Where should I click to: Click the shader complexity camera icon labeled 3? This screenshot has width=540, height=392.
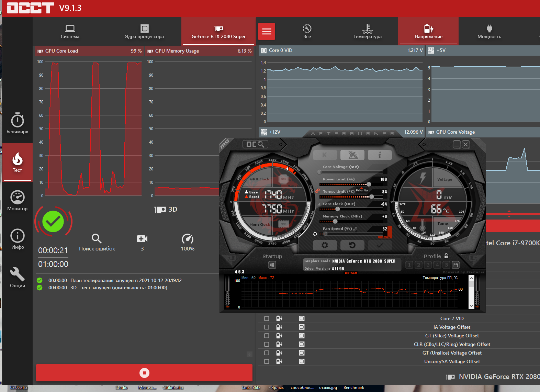coord(142,239)
